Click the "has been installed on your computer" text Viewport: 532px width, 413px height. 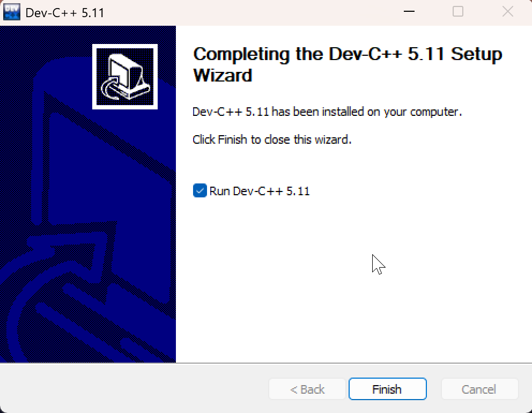coord(367,112)
